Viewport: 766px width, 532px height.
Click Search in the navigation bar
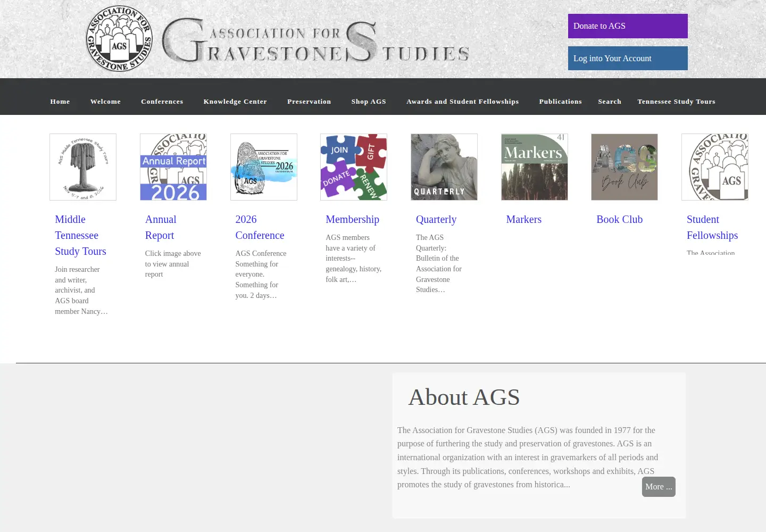[x=610, y=102]
